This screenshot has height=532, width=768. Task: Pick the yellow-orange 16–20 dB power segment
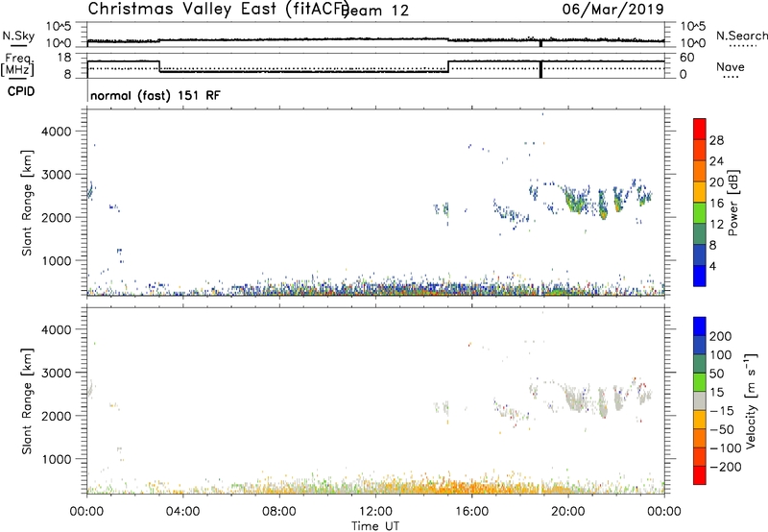[700, 191]
